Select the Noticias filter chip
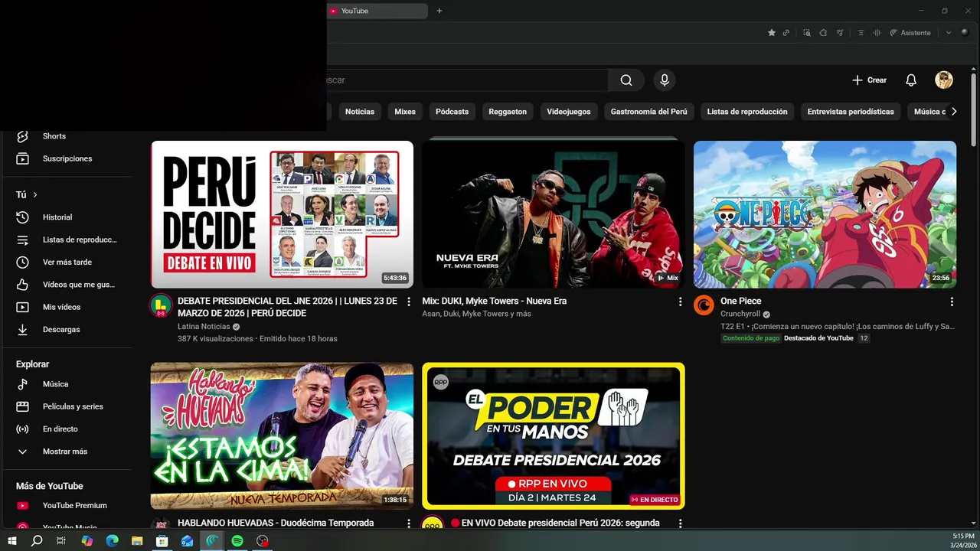The image size is (980, 551). tap(360, 112)
